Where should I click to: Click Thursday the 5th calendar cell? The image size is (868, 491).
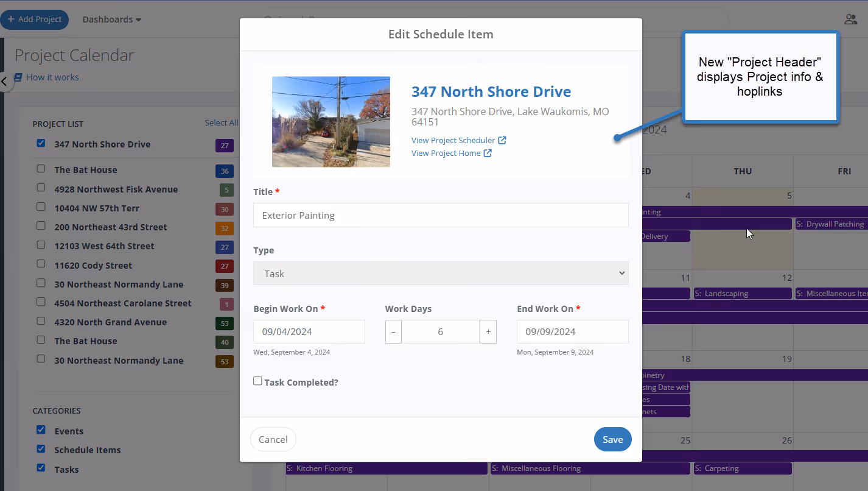pos(743,228)
